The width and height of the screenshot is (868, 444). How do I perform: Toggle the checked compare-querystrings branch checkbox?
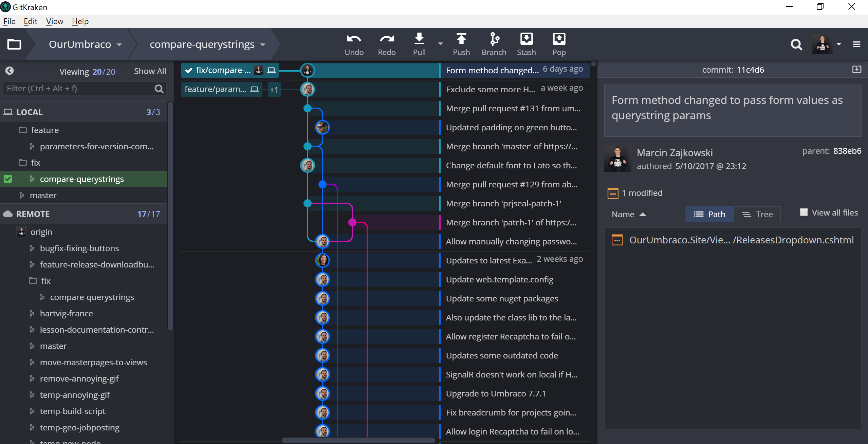[x=8, y=179]
